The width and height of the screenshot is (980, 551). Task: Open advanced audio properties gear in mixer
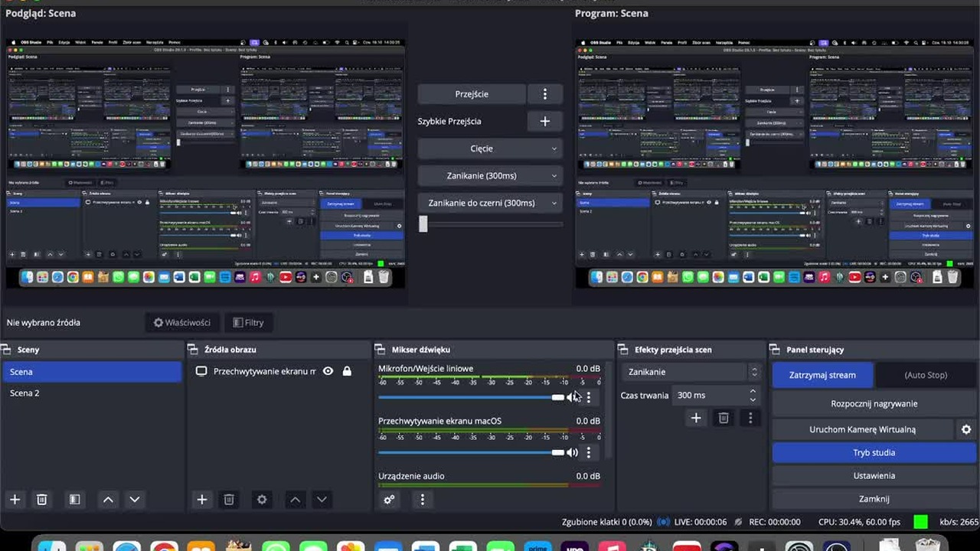tap(389, 499)
